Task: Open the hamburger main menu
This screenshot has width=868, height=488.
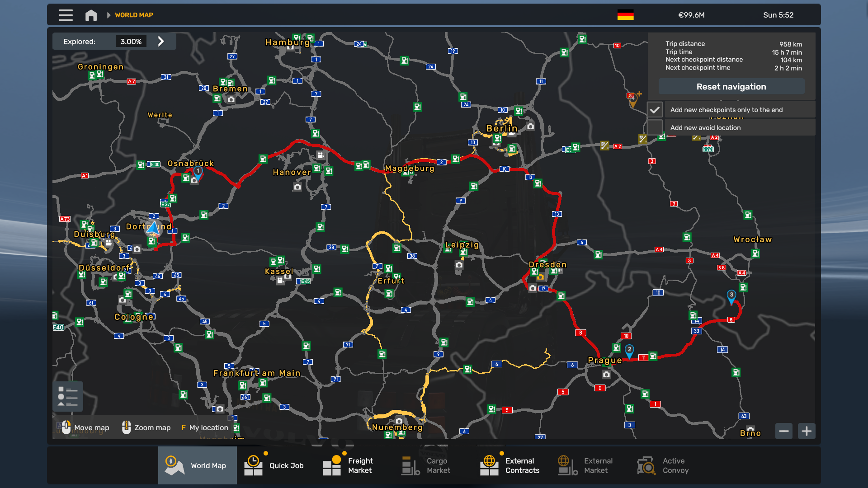Action: tap(66, 15)
